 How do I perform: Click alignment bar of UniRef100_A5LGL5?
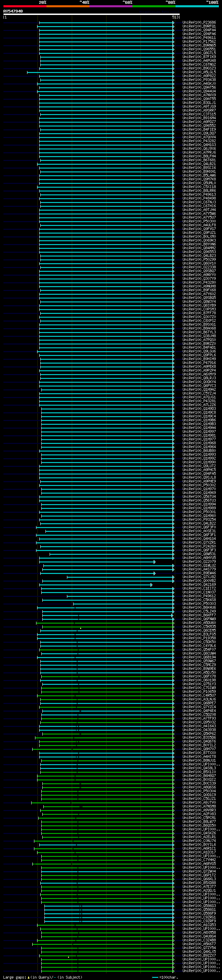101,72
